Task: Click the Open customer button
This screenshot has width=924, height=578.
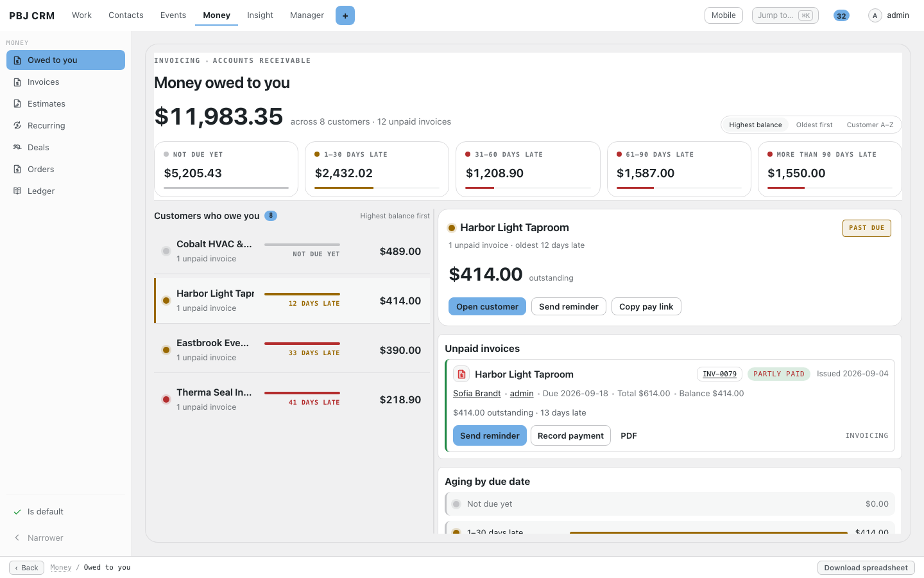Action: [487, 306]
